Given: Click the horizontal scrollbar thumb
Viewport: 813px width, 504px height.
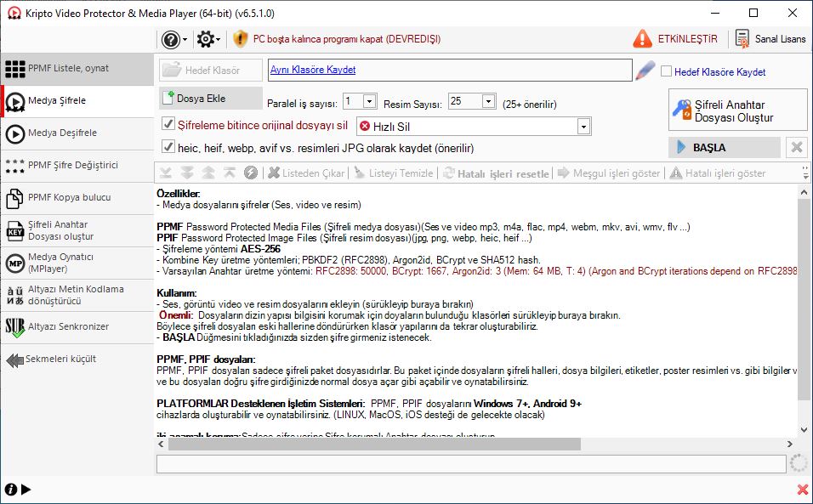Looking at the screenshot, I should click(x=374, y=444).
